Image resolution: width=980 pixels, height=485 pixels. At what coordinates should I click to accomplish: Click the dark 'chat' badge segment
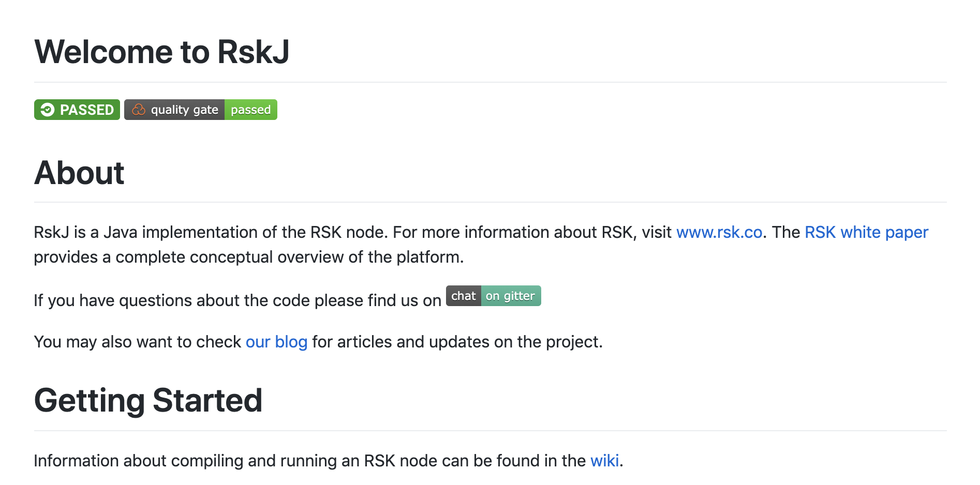pyautogui.click(x=464, y=296)
